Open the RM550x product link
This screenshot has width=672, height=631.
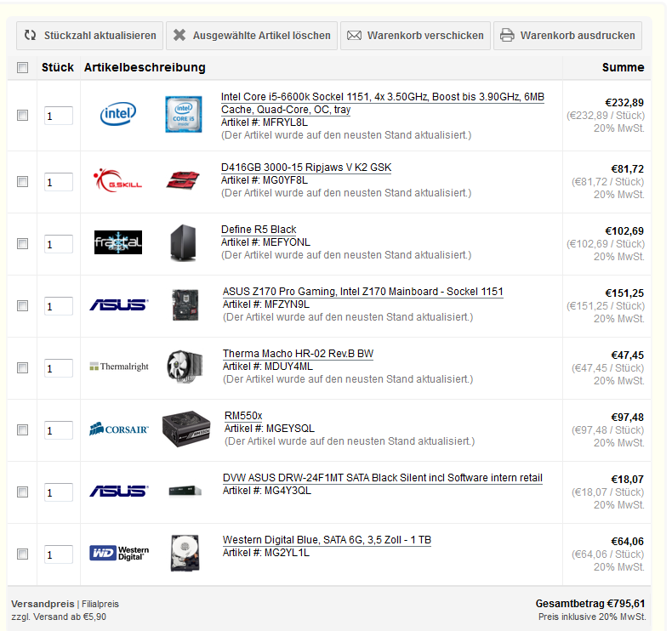tap(243, 416)
